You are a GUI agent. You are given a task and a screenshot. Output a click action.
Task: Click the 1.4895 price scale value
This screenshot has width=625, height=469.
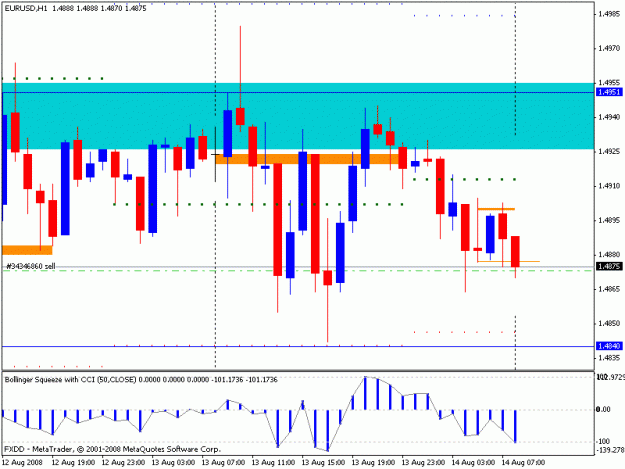pyautogui.click(x=609, y=220)
